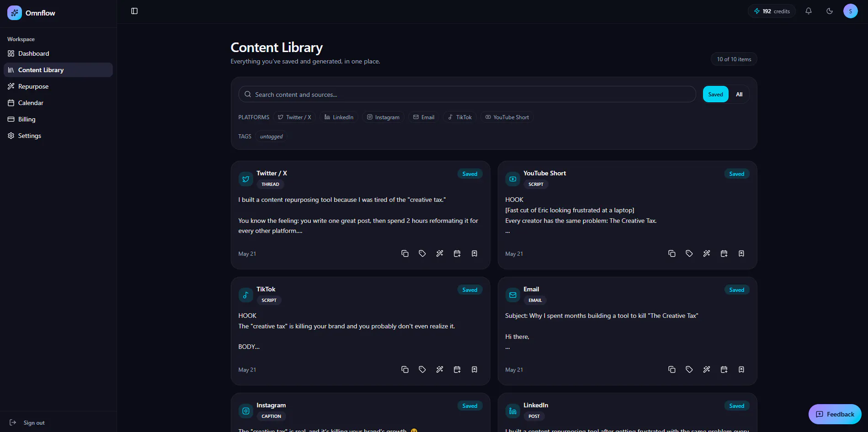The image size is (868, 432).
Task: Open Content Library in the sidebar
Action: pos(58,70)
